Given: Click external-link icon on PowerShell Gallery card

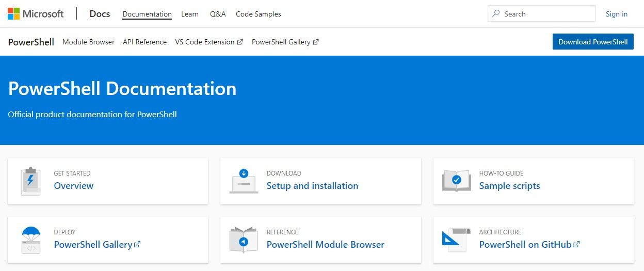Looking at the screenshot, I should pyautogui.click(x=137, y=245).
